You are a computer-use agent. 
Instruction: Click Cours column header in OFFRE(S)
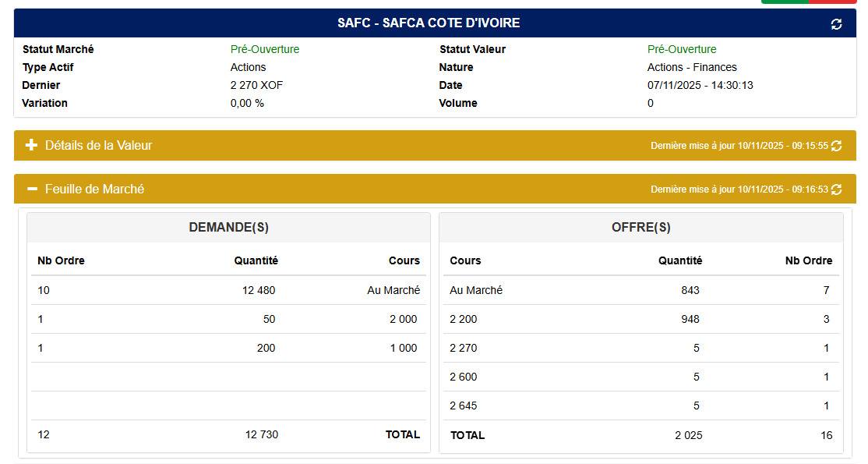coord(465,260)
